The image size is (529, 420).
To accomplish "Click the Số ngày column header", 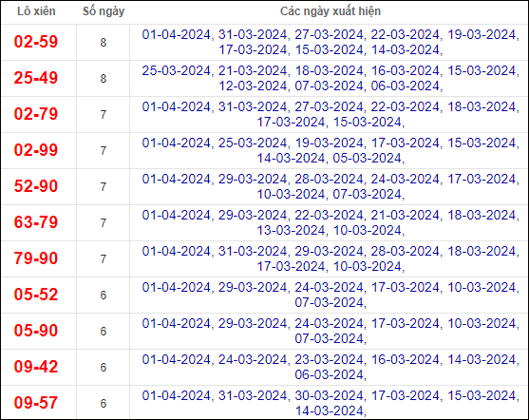I will [104, 11].
